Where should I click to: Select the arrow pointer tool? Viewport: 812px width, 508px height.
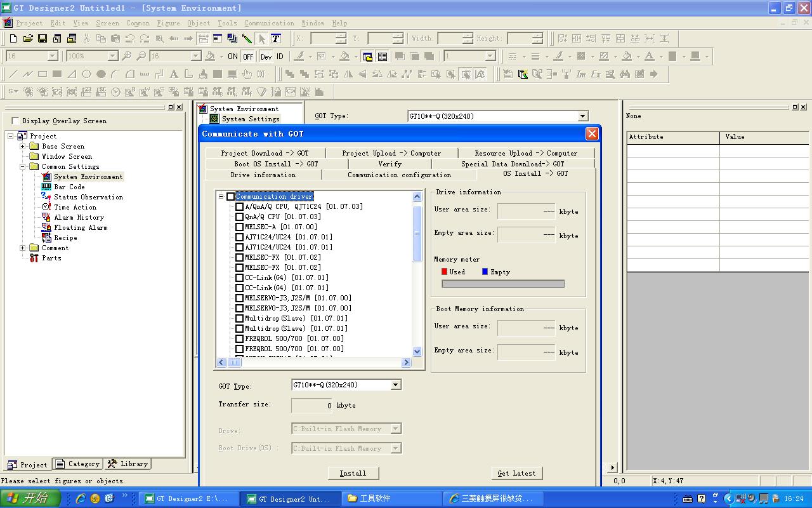pos(261,39)
